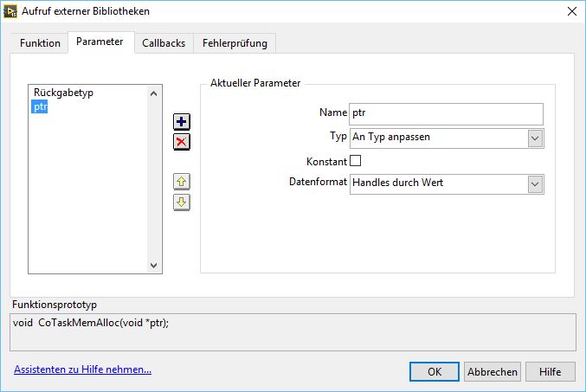Click the delete parameter red X icon

(182, 142)
